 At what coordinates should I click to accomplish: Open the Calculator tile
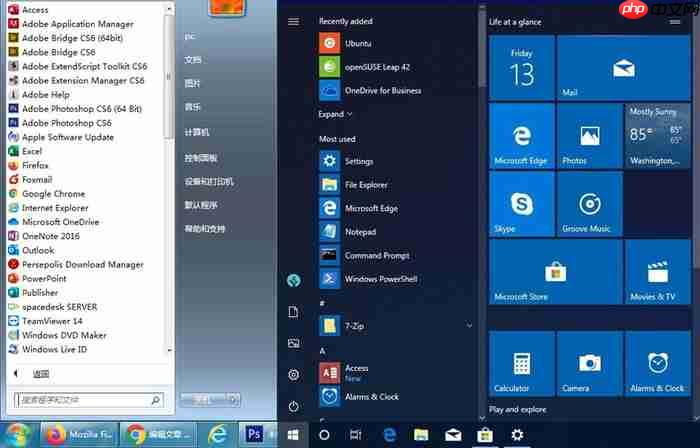(x=522, y=364)
